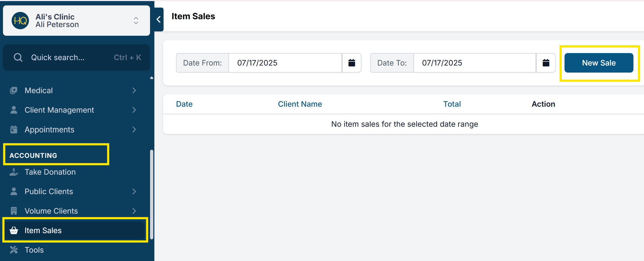Screen dimensions: 644x261
Task: Sort by Client Name column header
Action: tap(300, 104)
